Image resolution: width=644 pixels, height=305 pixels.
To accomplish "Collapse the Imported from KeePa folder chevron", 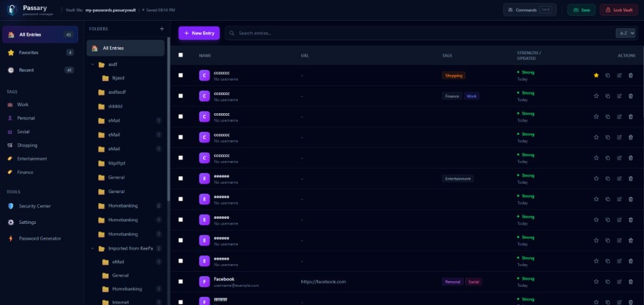I will (92, 248).
